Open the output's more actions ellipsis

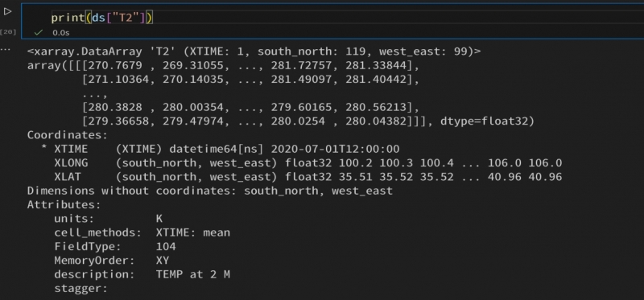[6, 49]
